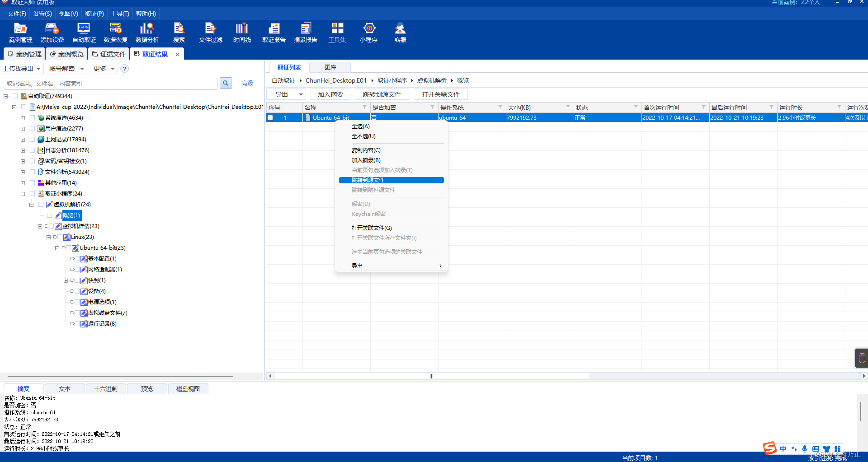Open the 导出 dropdown arrow in list toolbar
868x462 pixels.
pyautogui.click(x=301, y=94)
